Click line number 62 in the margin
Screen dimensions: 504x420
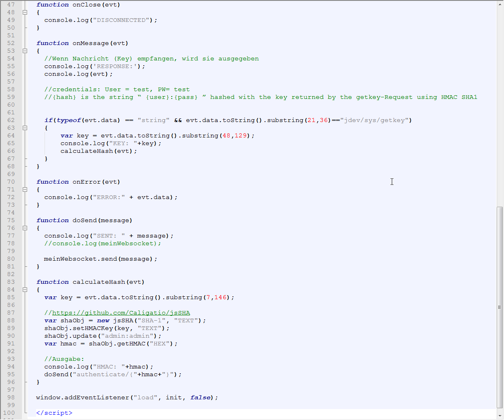click(x=11, y=120)
